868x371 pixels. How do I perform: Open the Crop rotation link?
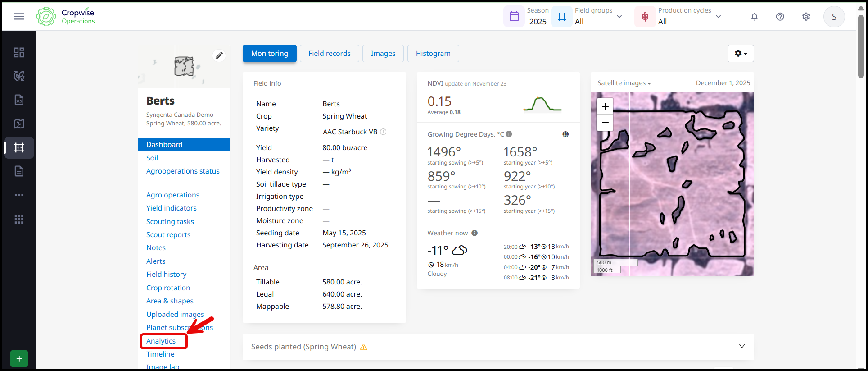(168, 288)
